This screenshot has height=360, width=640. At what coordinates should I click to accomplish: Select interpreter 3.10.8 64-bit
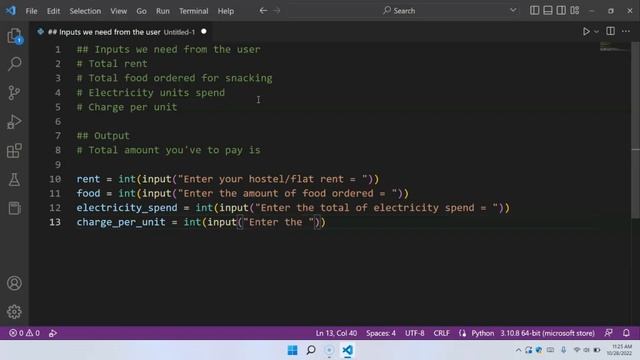[x=547, y=333]
